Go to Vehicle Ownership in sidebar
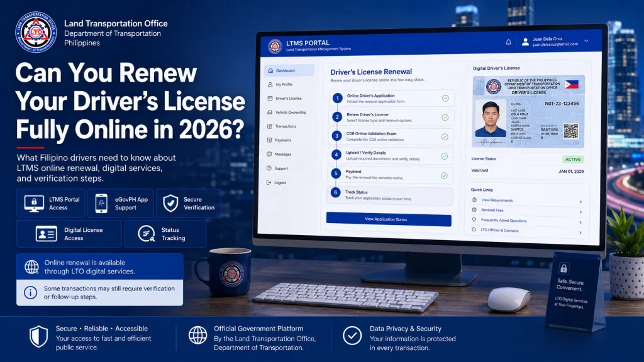Viewport: 644px width, 362px height. click(x=289, y=112)
